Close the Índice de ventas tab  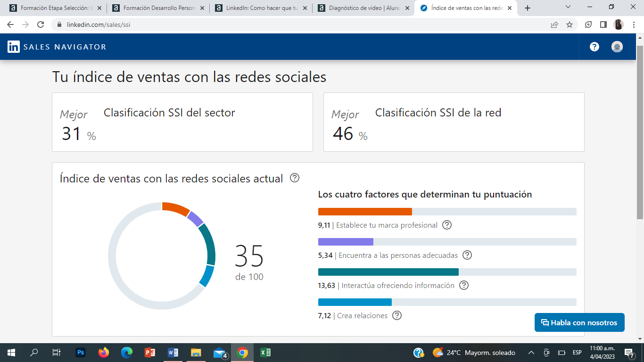[509, 8]
